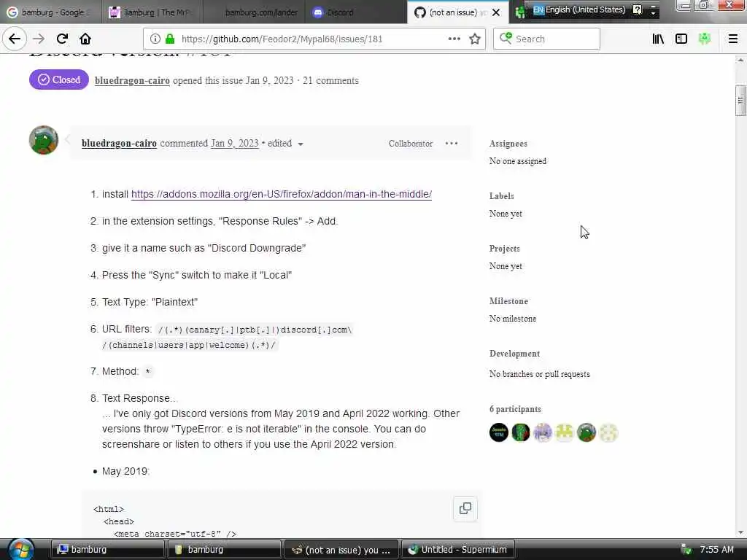Open the fifth participant avatar

587,432
